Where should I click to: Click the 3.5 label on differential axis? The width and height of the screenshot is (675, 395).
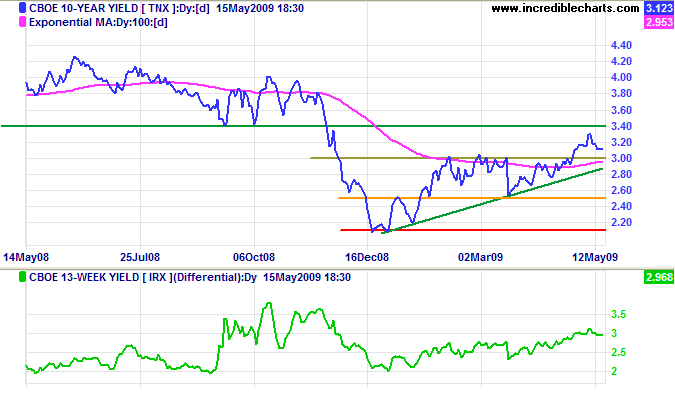[x=619, y=315]
